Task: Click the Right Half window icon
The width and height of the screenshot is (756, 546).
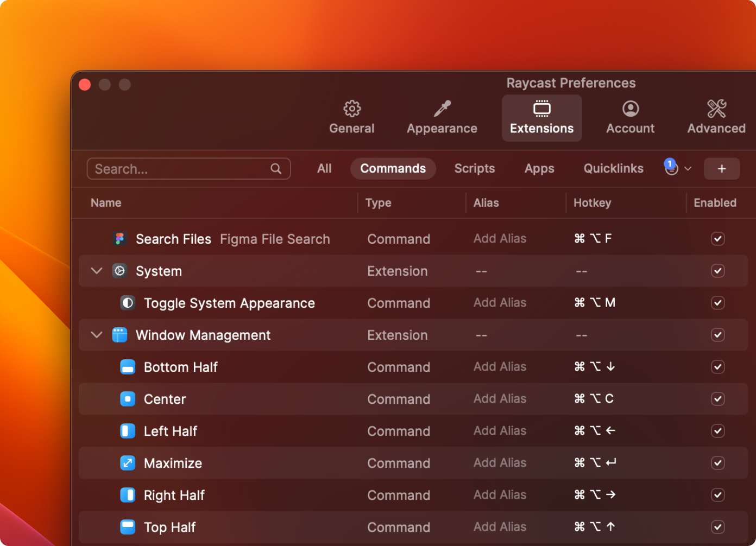Action: coord(128,496)
